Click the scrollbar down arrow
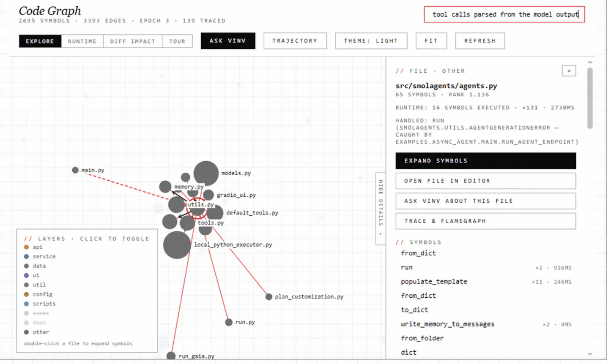608x364 pixels. [590, 354]
